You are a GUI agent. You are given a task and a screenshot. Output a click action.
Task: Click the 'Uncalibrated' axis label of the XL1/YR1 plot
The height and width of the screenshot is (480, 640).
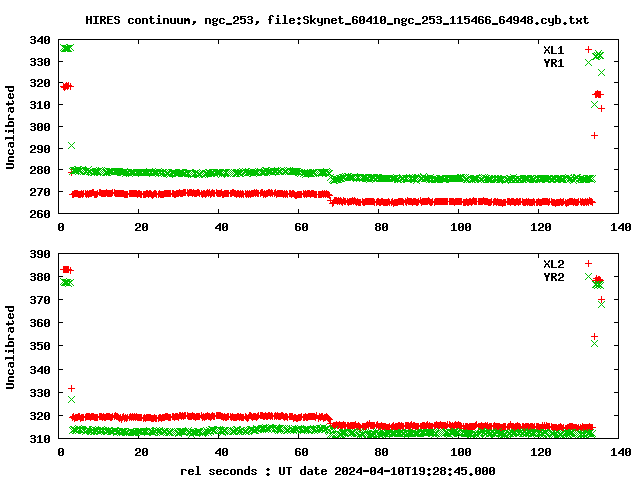(x=10, y=127)
